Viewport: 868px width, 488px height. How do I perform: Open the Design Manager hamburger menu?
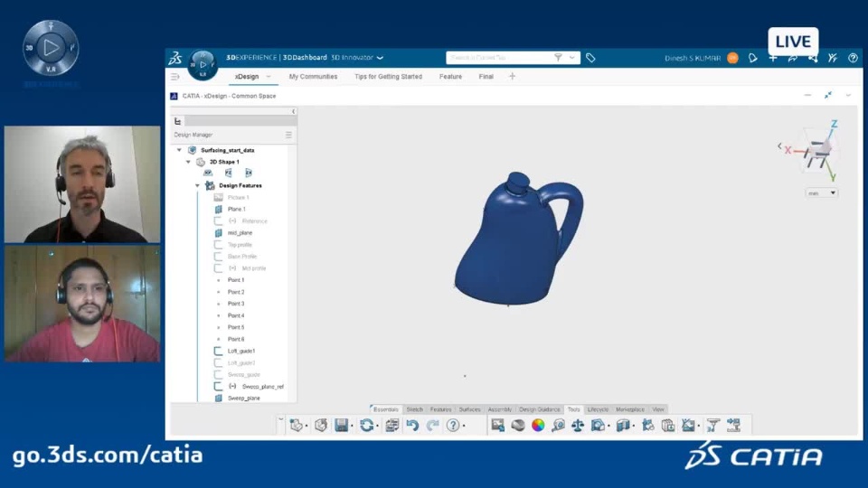click(288, 135)
